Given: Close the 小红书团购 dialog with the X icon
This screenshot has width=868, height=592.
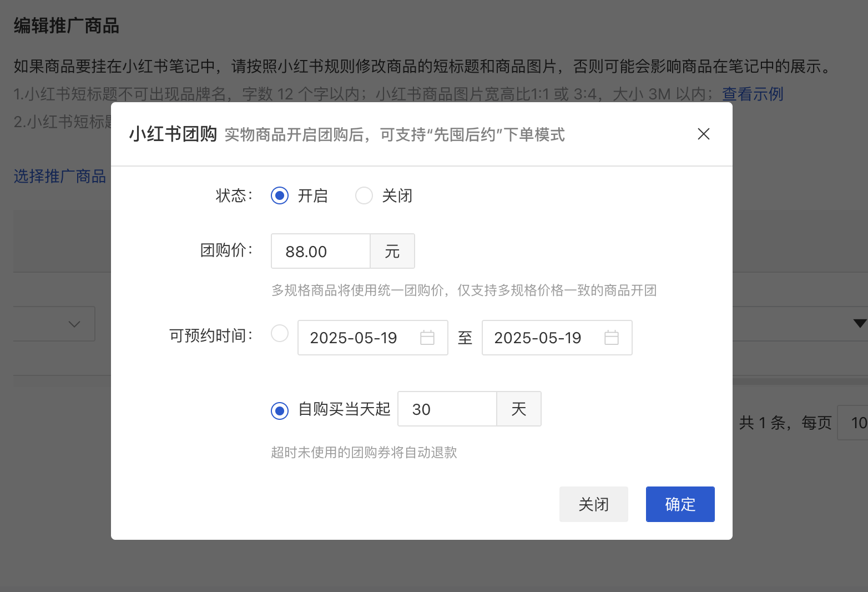Looking at the screenshot, I should pyautogui.click(x=703, y=134).
